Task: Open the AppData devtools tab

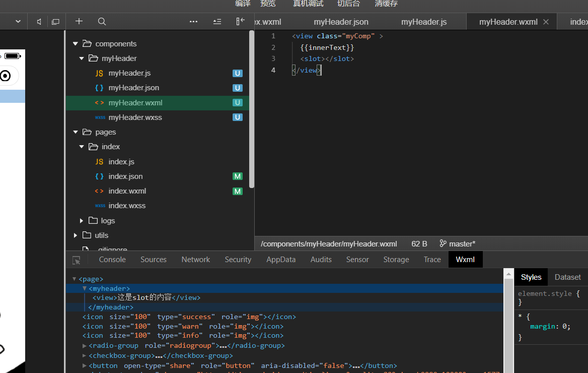Action: coord(281,260)
